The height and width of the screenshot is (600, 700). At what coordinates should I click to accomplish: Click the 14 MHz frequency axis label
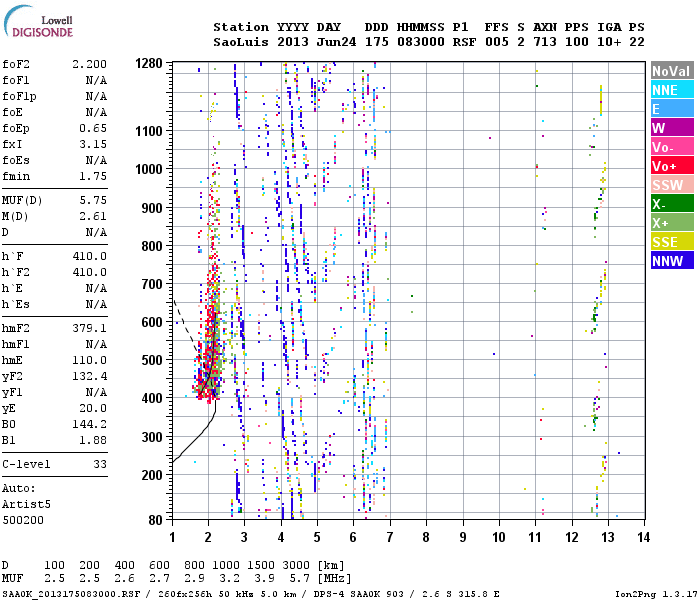coord(643,537)
